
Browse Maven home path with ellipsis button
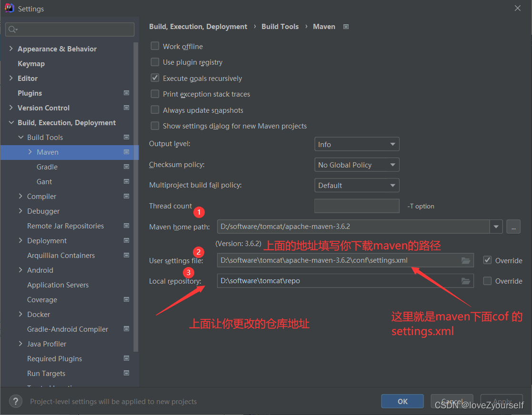[x=513, y=227]
